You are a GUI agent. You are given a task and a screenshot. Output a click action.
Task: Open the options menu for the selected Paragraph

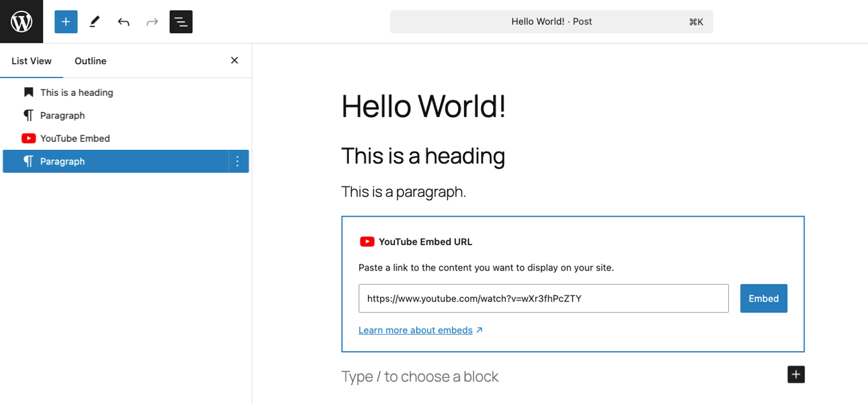tap(237, 161)
